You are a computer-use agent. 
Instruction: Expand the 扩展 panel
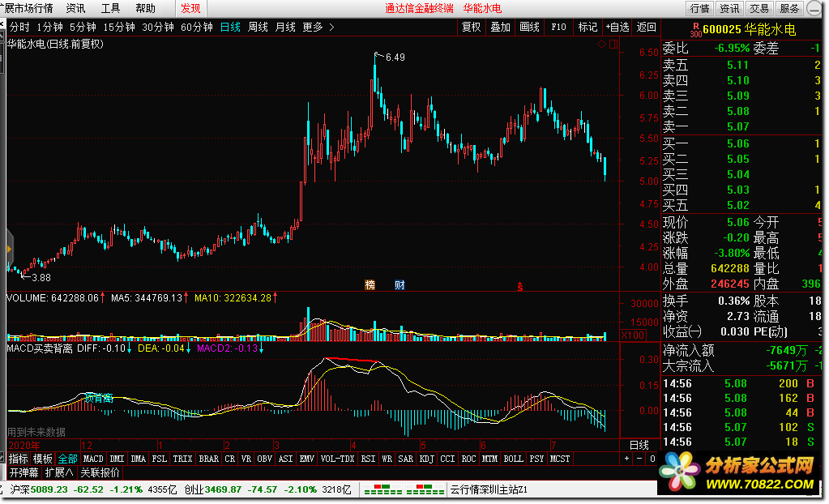click(59, 472)
